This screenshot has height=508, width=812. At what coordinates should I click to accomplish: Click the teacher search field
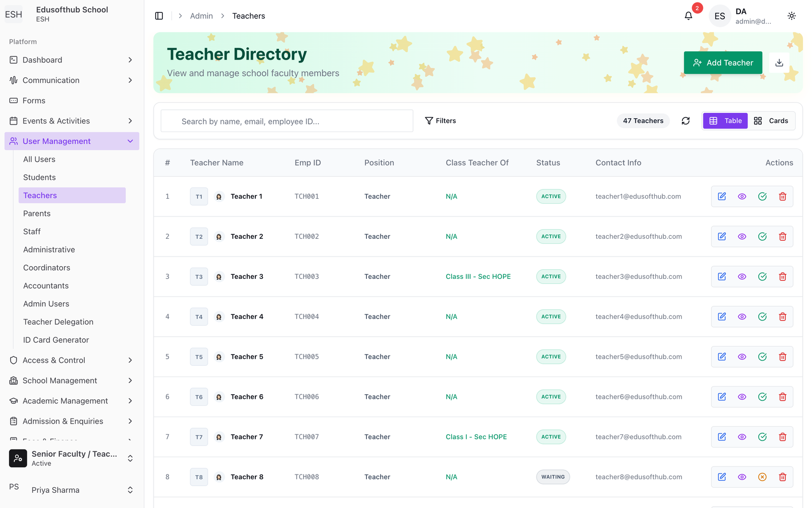287,121
